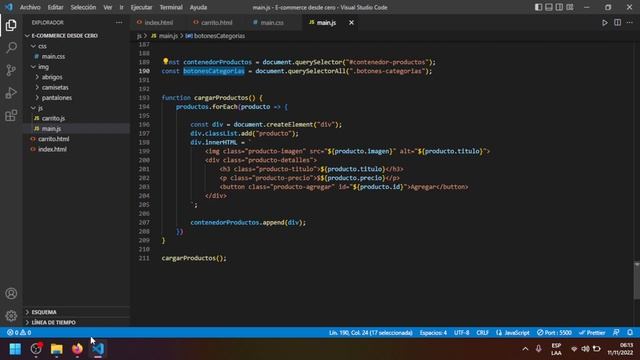The image size is (640, 360).
Task: Split the editor to the right
Action: tap(618, 23)
